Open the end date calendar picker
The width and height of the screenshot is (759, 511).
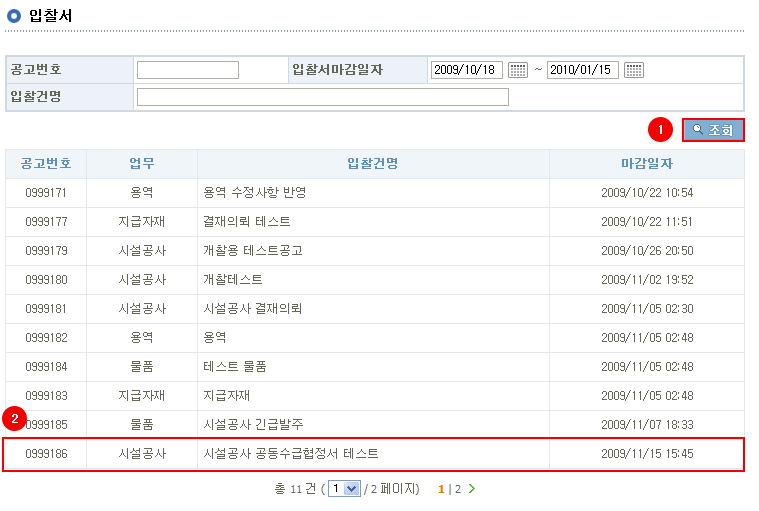[634, 70]
